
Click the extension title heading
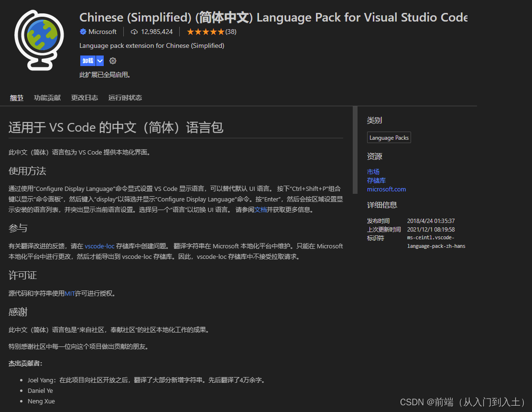point(273,17)
